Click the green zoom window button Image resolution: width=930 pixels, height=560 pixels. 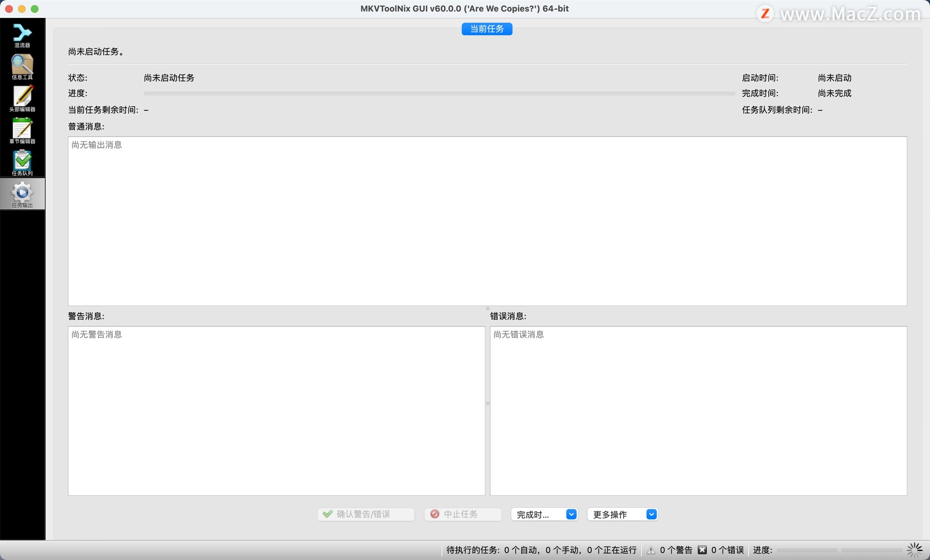tap(34, 9)
